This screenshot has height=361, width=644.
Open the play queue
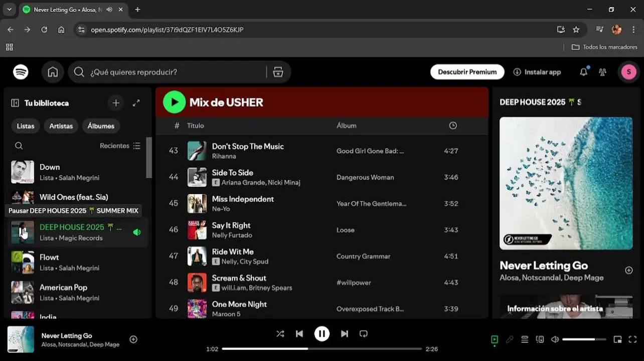(525, 339)
